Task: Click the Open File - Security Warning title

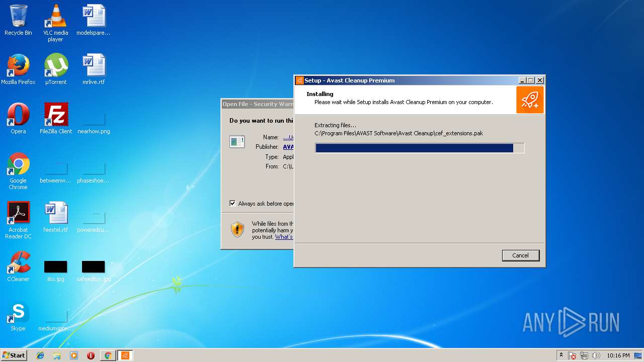Action: click(x=258, y=104)
